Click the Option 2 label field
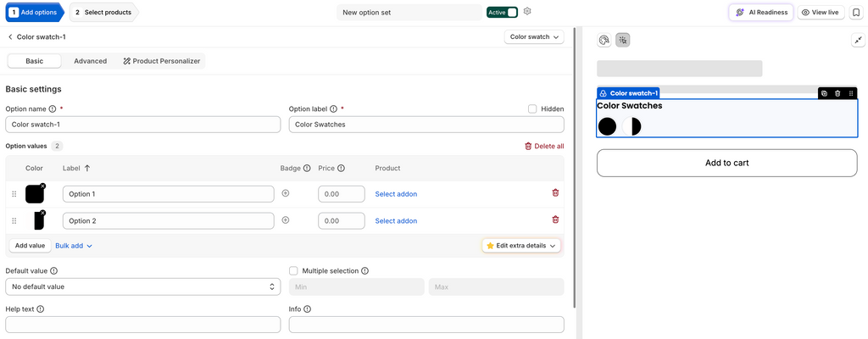The height and width of the screenshot is (339, 868). pyautogui.click(x=169, y=220)
